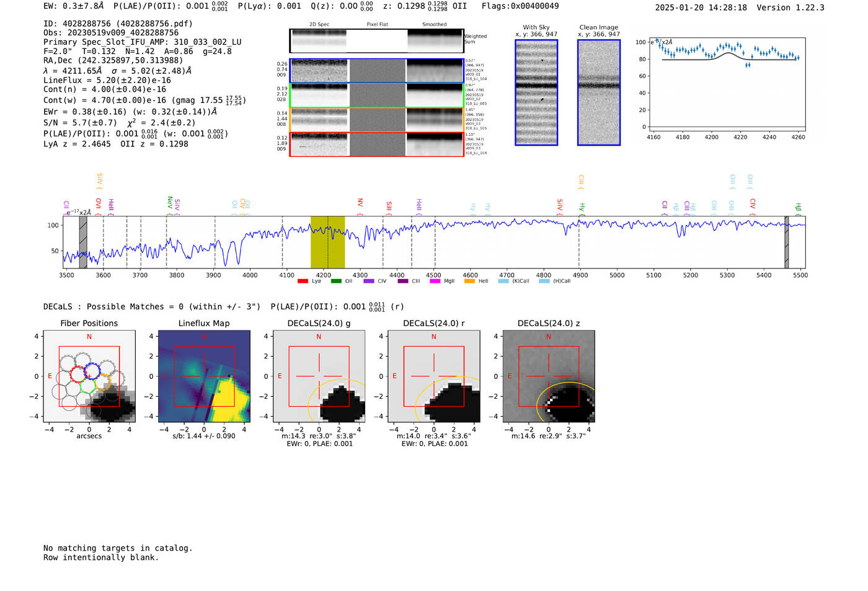Click the magenta MgII legend swatch
Viewport: 868px width, 591px height.
coord(435,281)
